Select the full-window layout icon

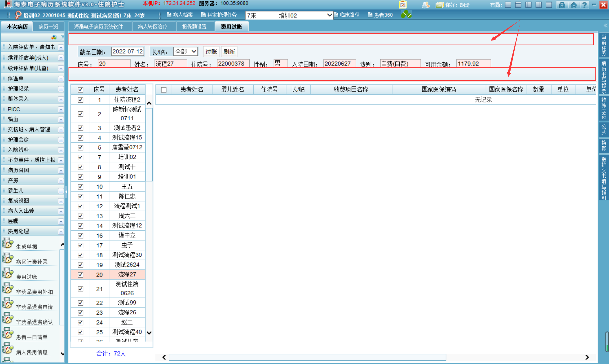click(549, 5)
